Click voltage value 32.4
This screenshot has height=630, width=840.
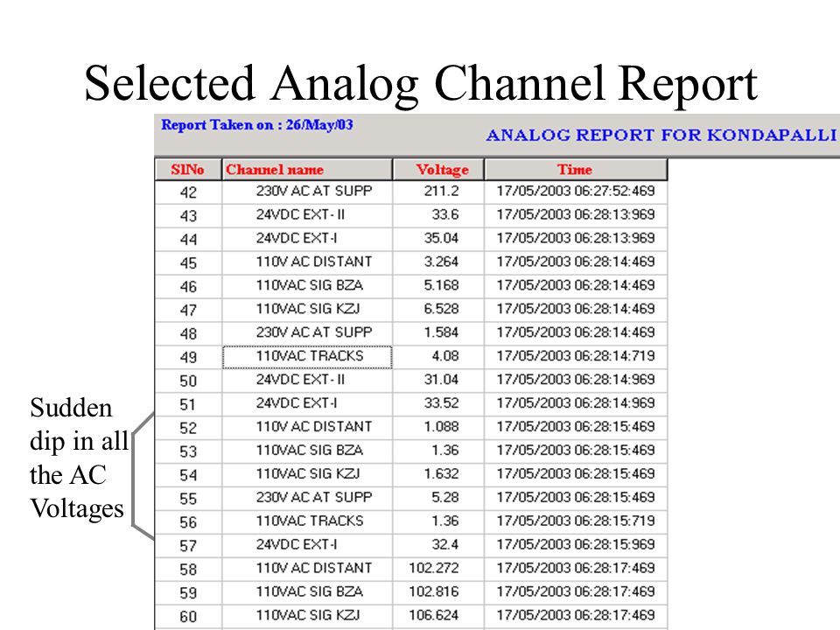(x=445, y=545)
